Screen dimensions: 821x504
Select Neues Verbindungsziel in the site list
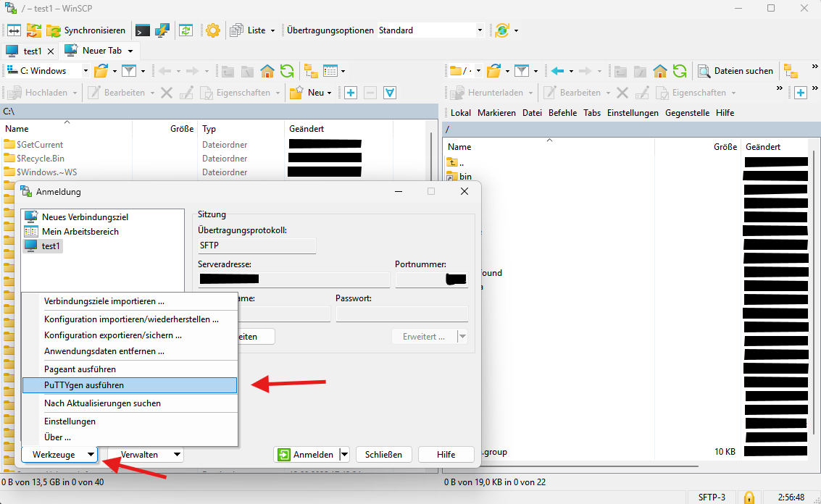[85, 217]
